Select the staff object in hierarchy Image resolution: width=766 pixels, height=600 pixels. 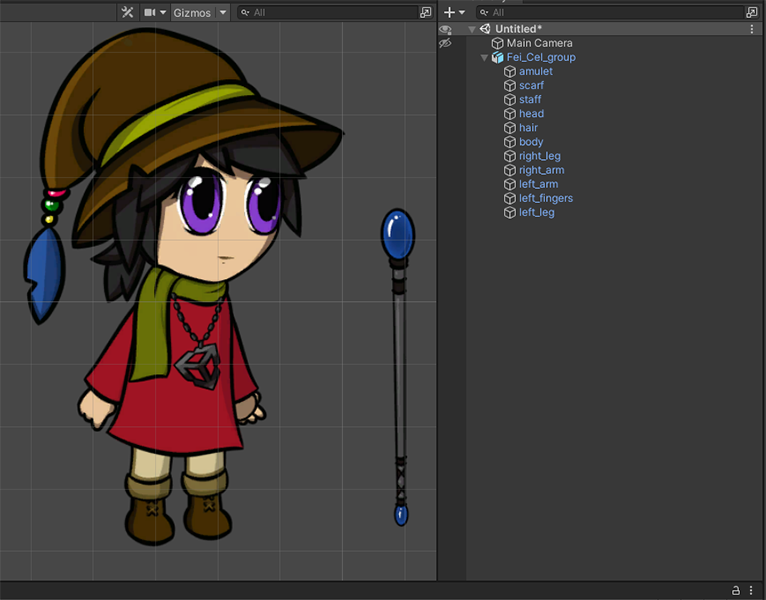point(530,99)
